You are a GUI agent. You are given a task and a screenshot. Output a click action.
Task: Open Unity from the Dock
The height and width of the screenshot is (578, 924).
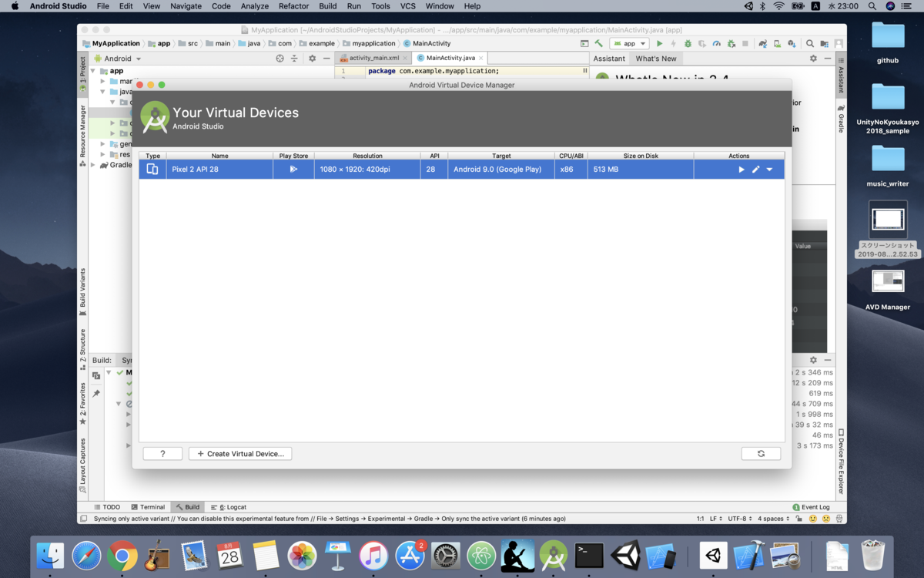coord(625,556)
